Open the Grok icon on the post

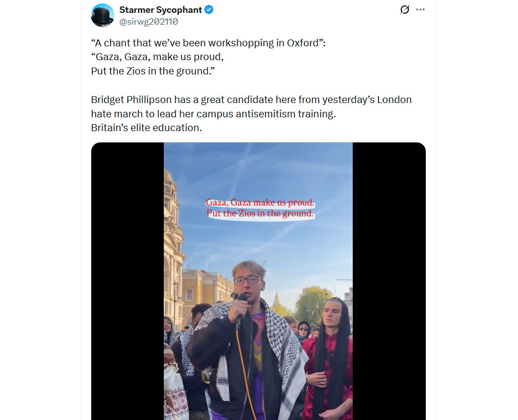point(405,9)
